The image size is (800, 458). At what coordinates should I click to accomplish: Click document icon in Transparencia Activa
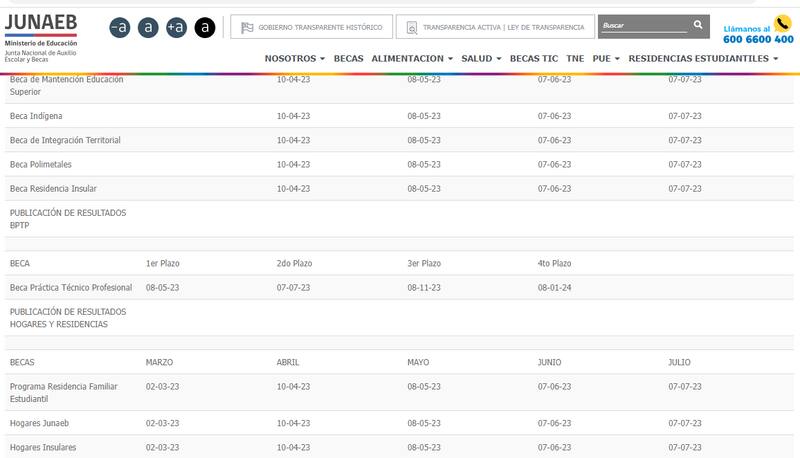pos(411,27)
